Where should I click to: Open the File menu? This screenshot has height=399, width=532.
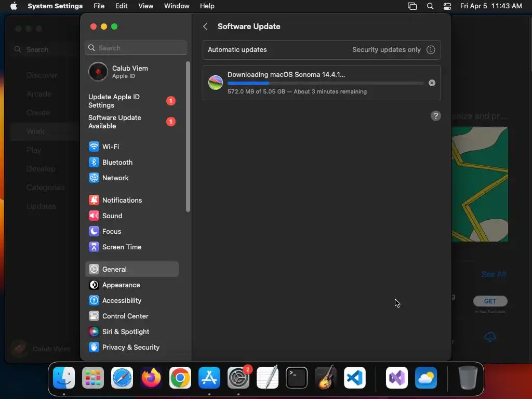(99, 6)
